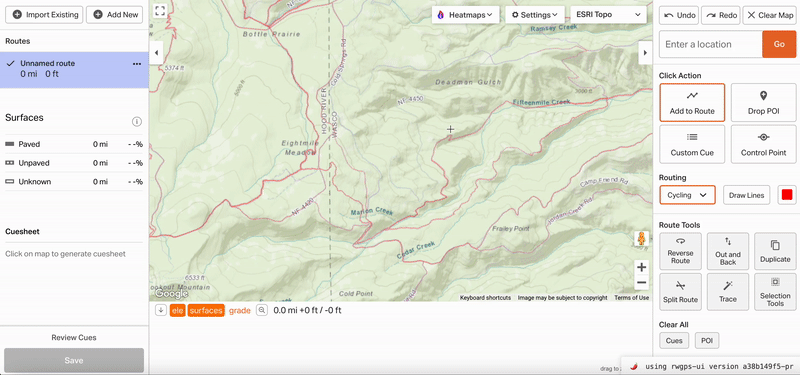Viewport: 800px width, 375px height.
Task: Click the Import Existing button
Action: coord(45,15)
